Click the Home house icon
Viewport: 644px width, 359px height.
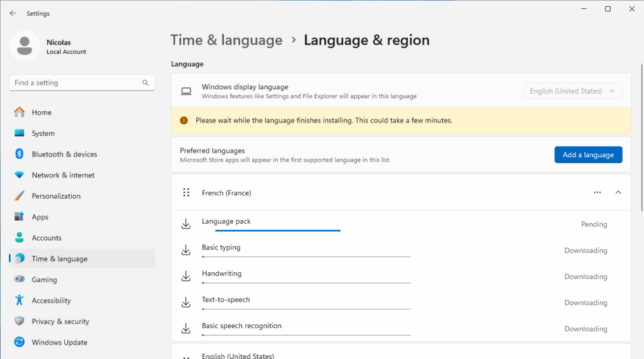19,112
